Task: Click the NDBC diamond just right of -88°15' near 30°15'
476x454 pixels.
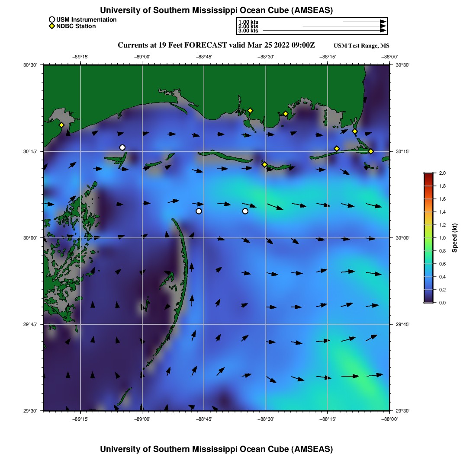Action: [x=337, y=149]
